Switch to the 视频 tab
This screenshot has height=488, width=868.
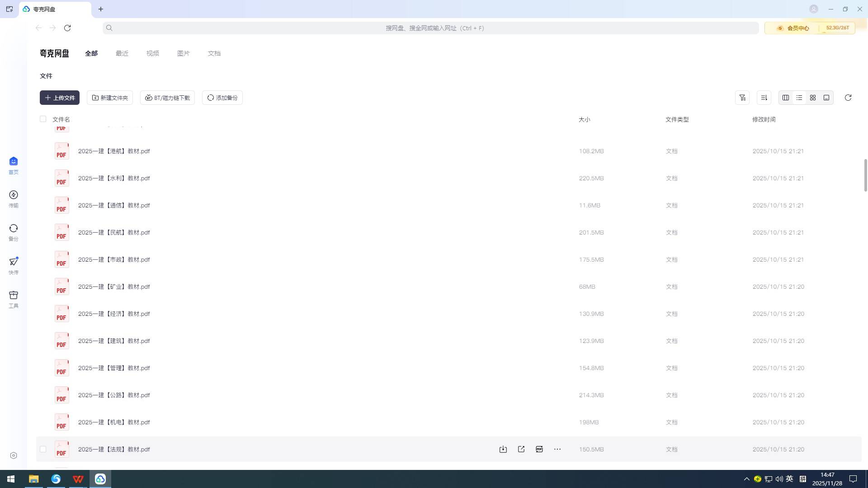152,53
